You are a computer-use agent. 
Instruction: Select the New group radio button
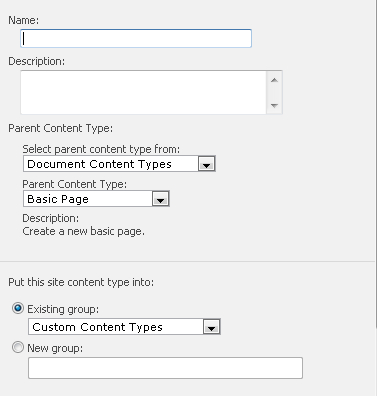[18, 347]
